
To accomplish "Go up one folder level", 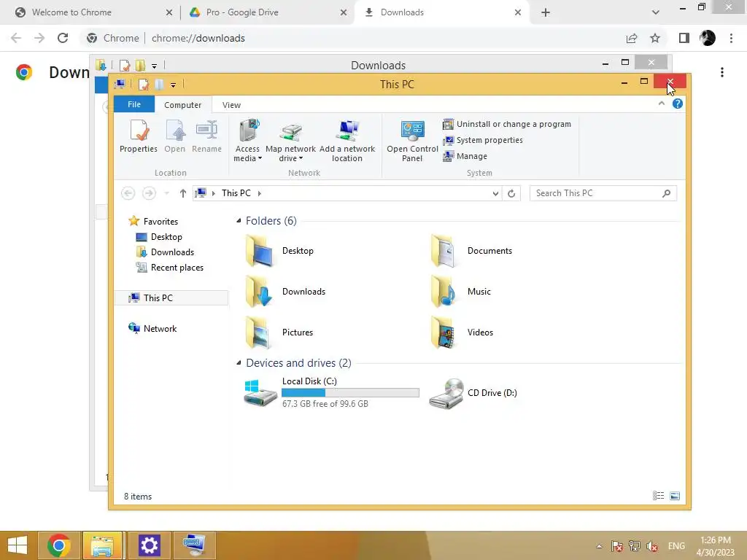I will 183,193.
